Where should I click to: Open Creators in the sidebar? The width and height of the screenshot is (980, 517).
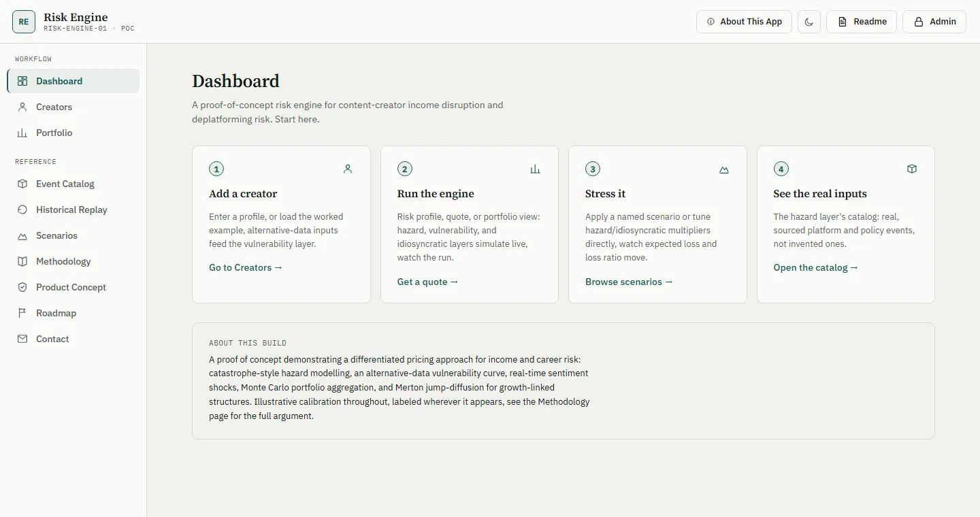[73, 107]
